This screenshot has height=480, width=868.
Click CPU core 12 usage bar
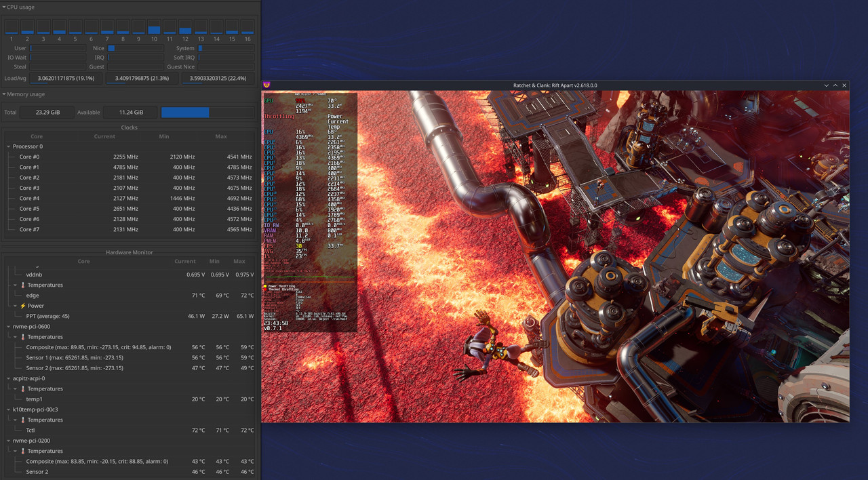[x=185, y=26]
